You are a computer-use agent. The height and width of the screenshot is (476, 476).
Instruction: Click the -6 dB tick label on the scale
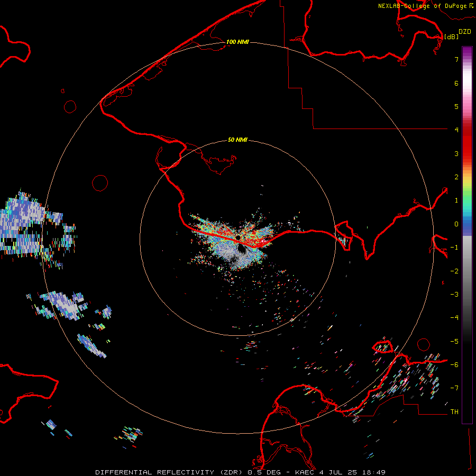pyautogui.click(x=454, y=365)
